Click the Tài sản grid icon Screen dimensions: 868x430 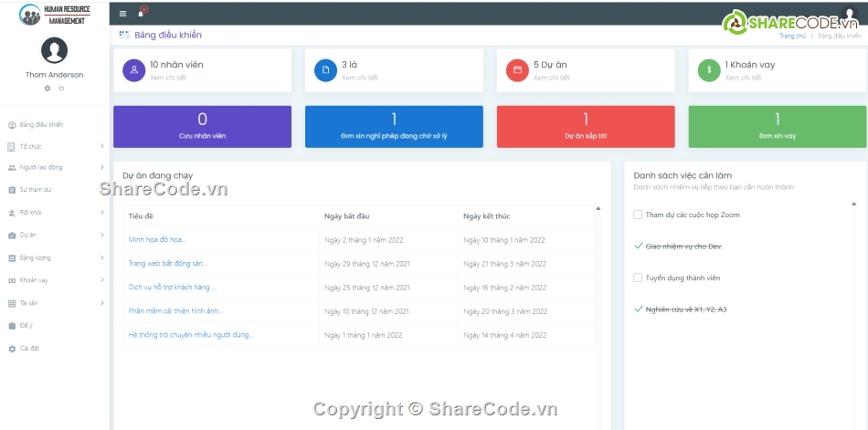coord(12,303)
